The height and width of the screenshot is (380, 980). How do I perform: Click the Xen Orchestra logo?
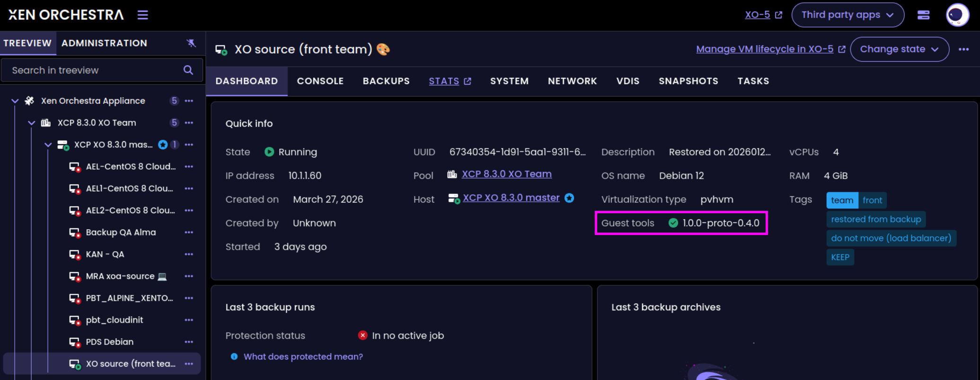66,15
